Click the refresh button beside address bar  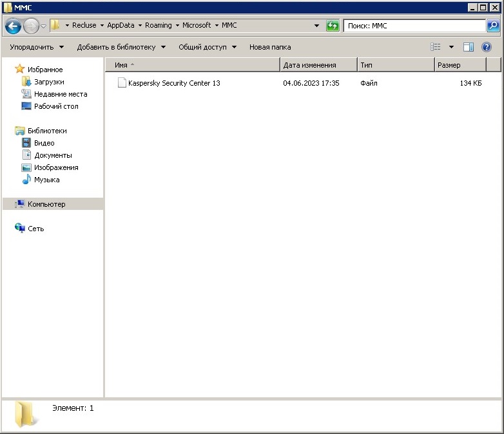(x=333, y=26)
